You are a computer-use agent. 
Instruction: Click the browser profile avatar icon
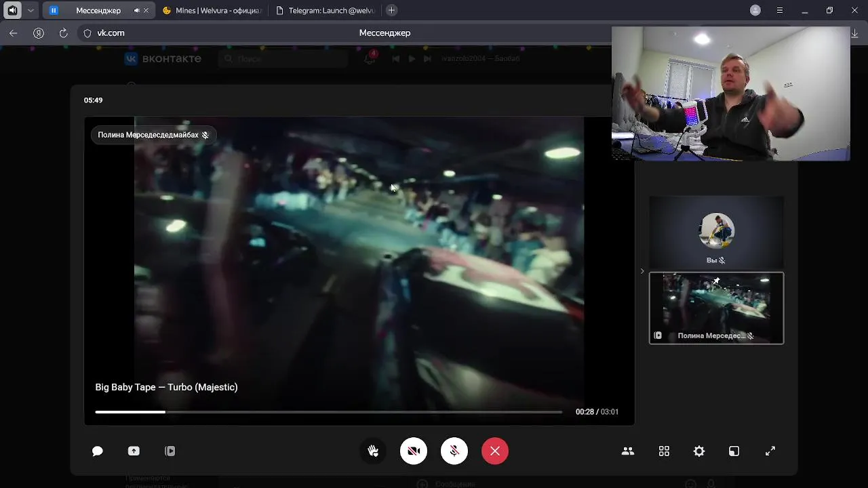point(755,11)
